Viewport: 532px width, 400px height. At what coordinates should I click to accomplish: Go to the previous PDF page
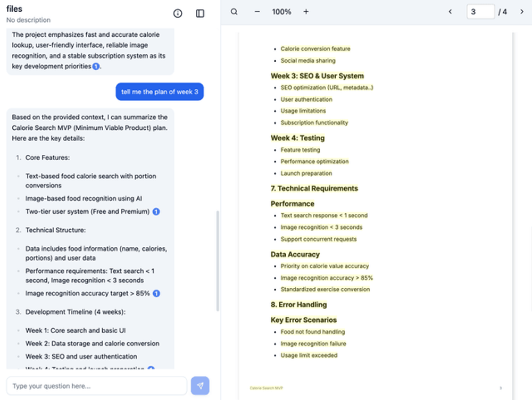pyautogui.click(x=450, y=12)
